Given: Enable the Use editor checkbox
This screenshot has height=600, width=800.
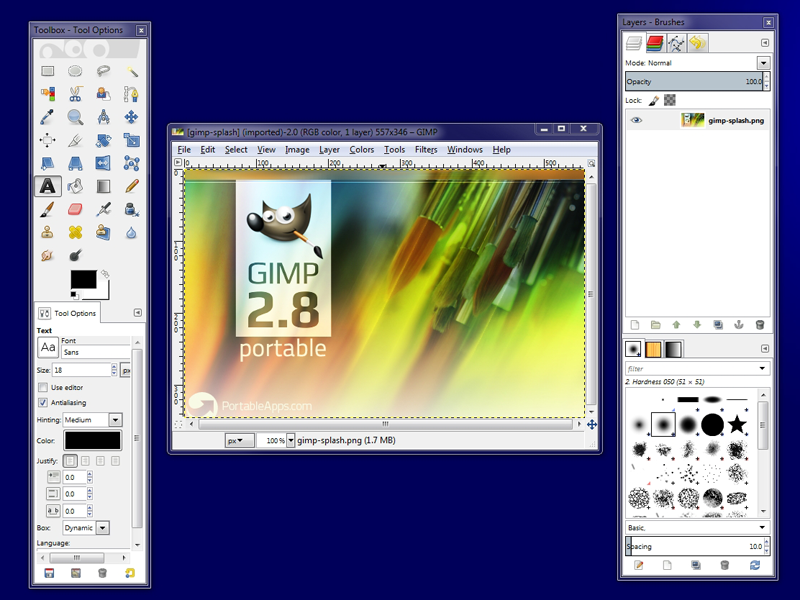Looking at the screenshot, I should (41, 388).
